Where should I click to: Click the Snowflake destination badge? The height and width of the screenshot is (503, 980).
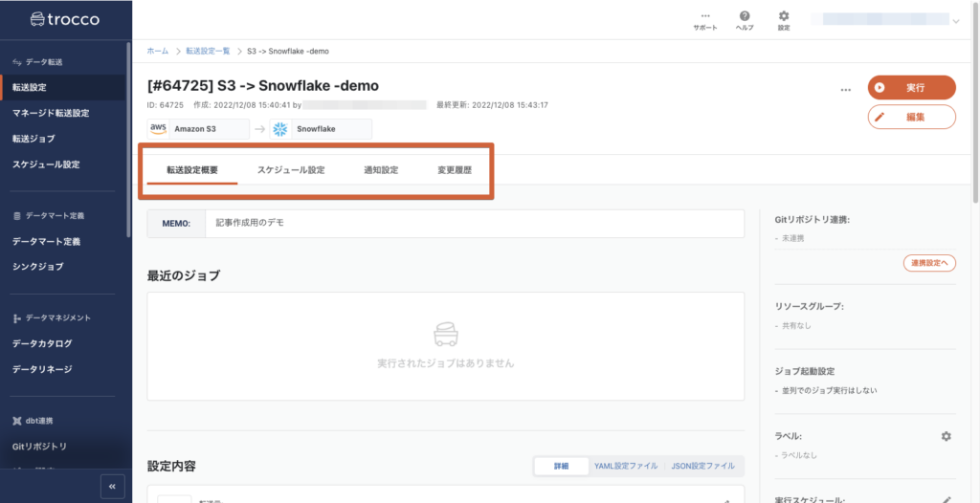(321, 129)
